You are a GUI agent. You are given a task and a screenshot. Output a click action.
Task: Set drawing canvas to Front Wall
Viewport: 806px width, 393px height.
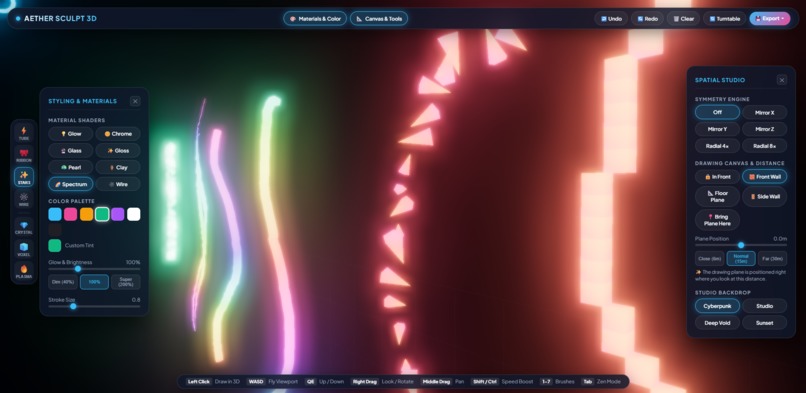764,177
